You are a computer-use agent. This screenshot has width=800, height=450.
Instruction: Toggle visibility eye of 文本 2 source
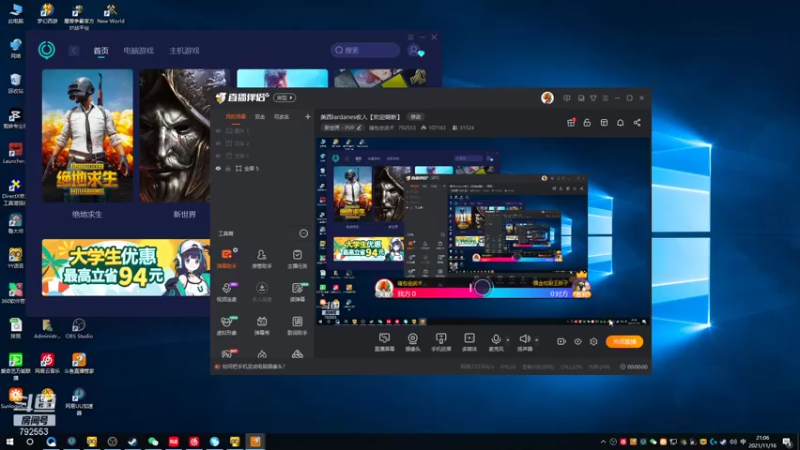[218, 143]
